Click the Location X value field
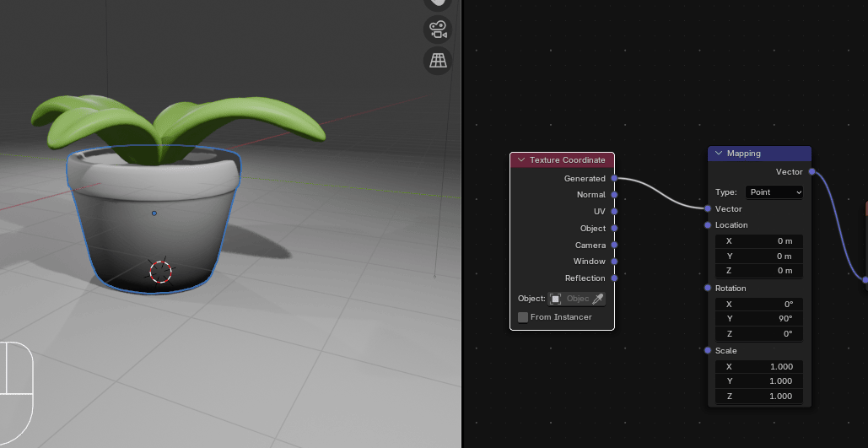Image resolution: width=868 pixels, height=448 pixels. coord(759,241)
